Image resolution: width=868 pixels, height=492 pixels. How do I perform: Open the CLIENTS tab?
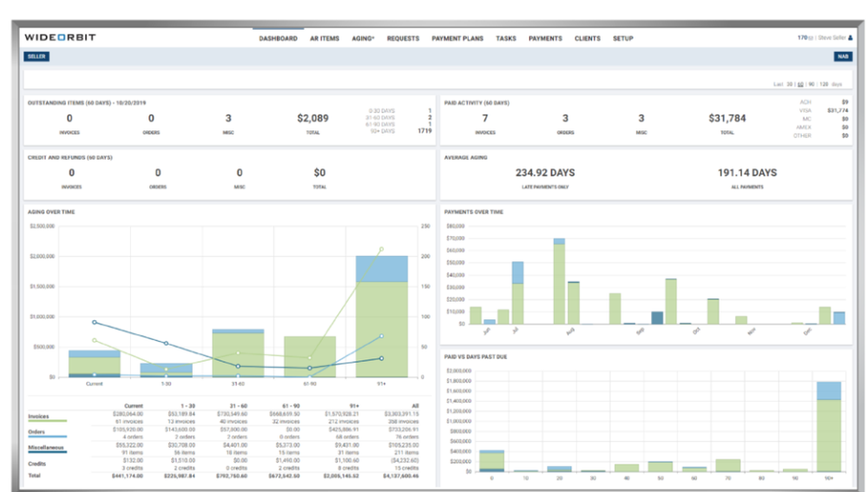click(588, 39)
